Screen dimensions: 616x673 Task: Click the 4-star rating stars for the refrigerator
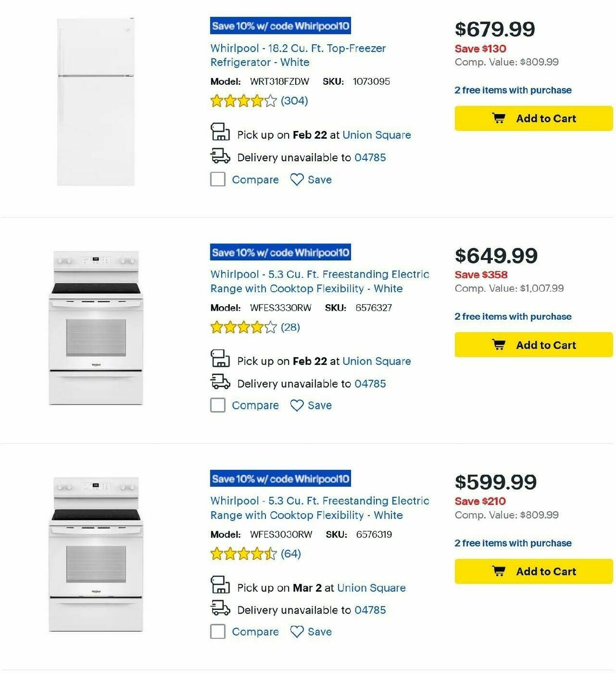241,101
